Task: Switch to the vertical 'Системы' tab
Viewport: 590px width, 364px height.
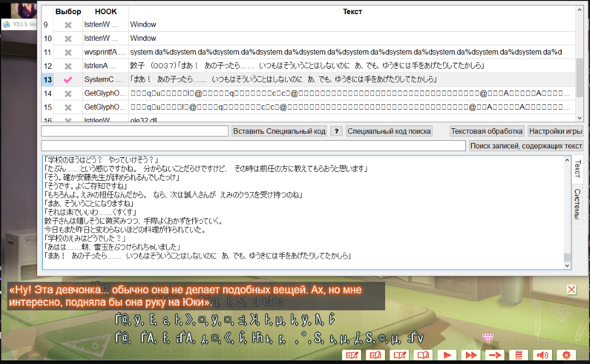Action: tap(577, 204)
